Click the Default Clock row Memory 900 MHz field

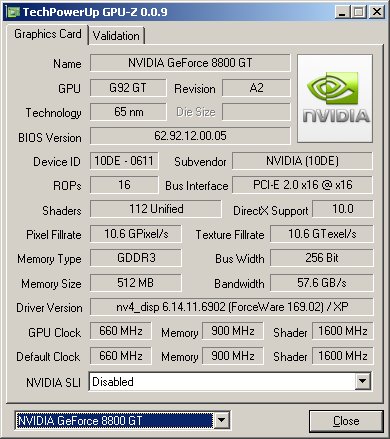pos(233,356)
